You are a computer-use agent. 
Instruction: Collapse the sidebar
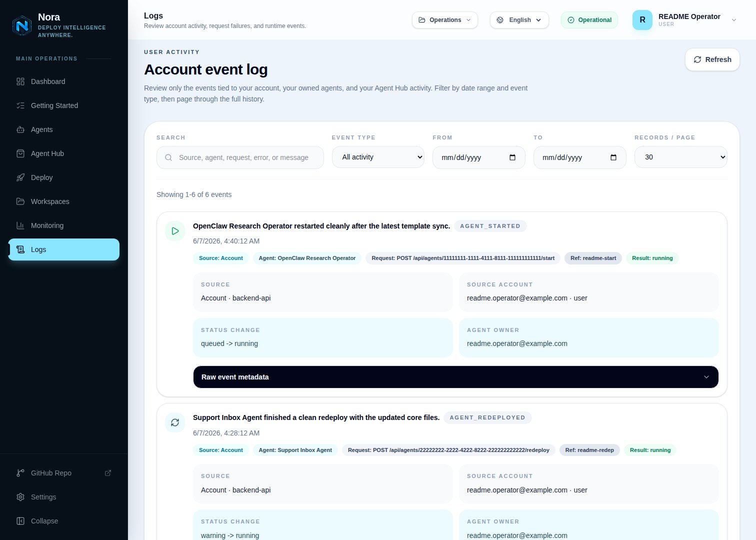[64, 521]
